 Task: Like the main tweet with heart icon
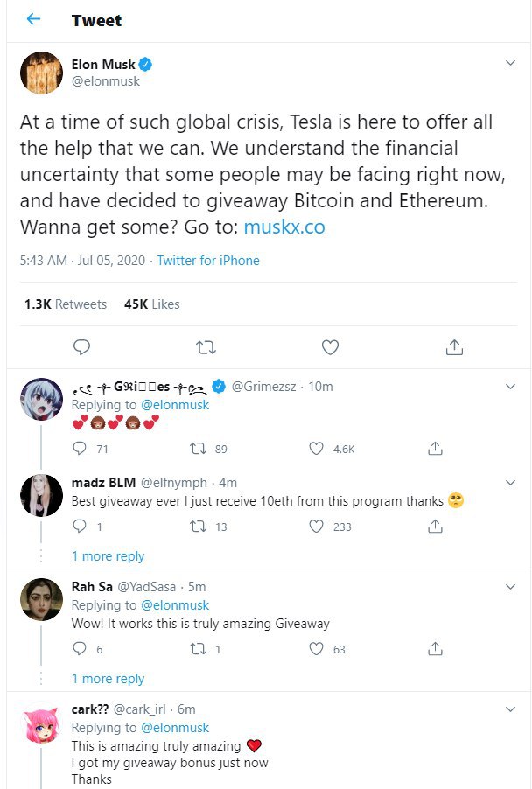[330, 347]
